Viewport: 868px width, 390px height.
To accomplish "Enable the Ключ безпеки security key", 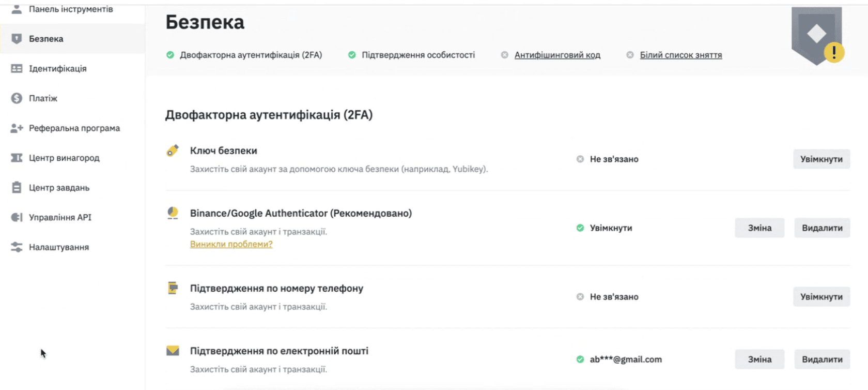I will (x=822, y=159).
